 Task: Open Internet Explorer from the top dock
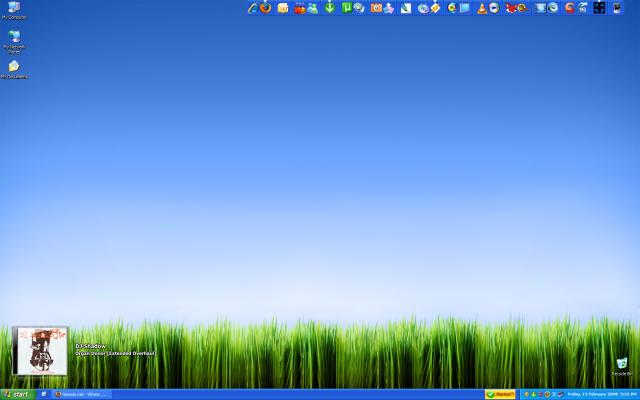[x=253, y=8]
